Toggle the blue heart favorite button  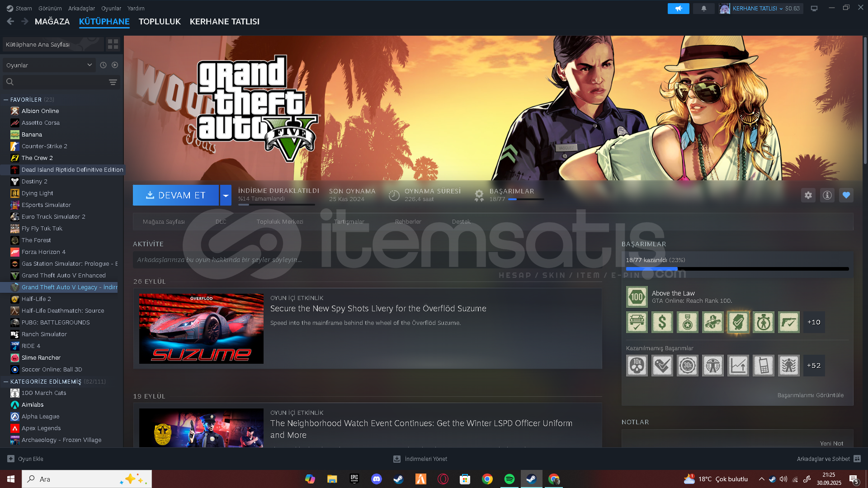pyautogui.click(x=846, y=195)
